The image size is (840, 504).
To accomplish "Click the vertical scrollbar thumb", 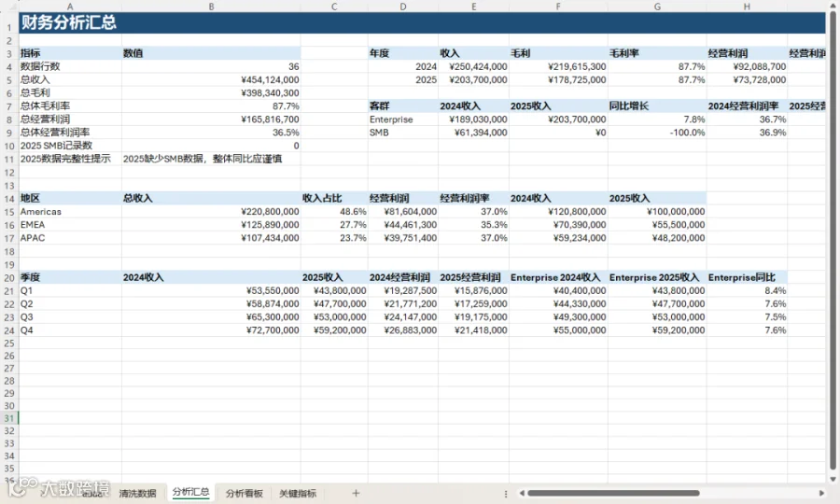I will (x=833, y=241).
